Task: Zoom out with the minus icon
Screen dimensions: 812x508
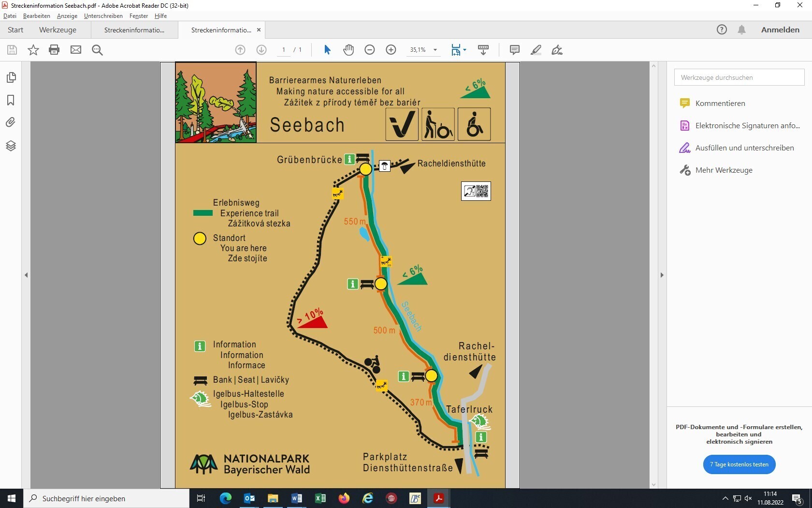Action: coord(370,50)
